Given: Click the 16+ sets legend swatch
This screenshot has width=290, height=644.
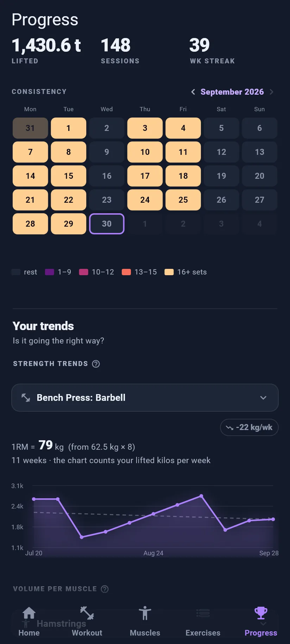Looking at the screenshot, I should (x=169, y=272).
